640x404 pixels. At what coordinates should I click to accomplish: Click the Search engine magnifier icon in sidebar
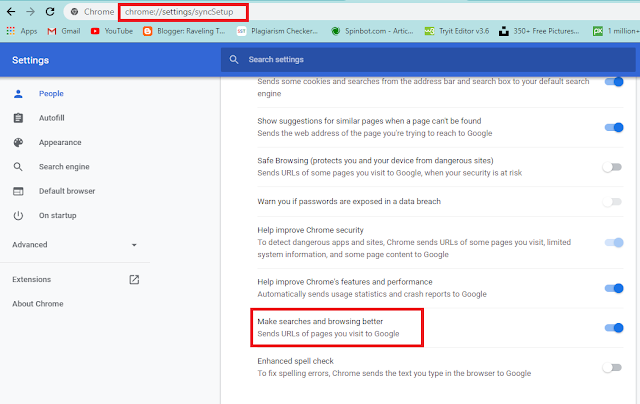(x=18, y=166)
